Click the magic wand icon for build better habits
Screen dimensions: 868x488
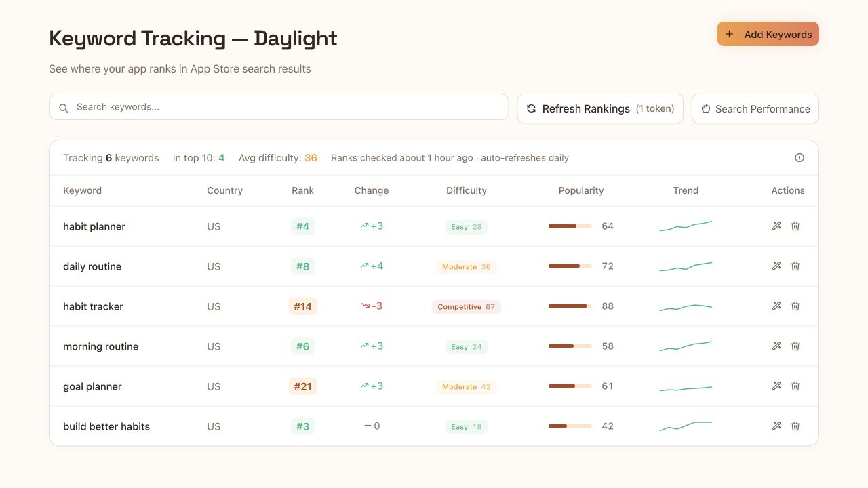pyautogui.click(x=776, y=426)
